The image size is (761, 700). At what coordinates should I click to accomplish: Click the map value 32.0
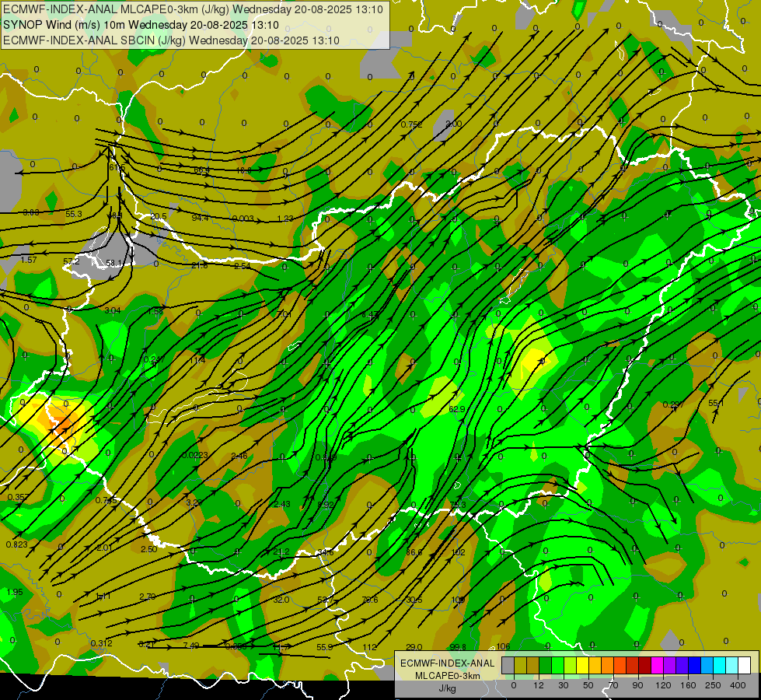(x=281, y=600)
